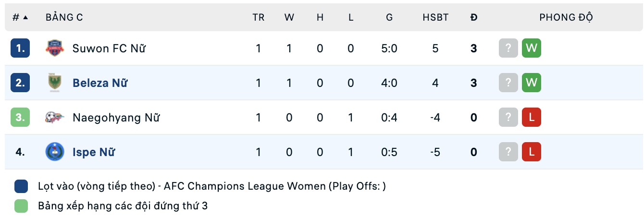Click Suwon FC Nữ's green W form badge
Image resolution: width=644 pixels, height=218 pixels.
tap(531, 48)
